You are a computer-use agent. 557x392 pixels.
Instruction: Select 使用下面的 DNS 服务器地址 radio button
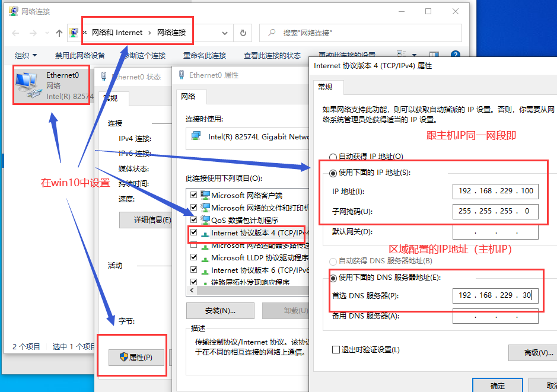(333, 278)
